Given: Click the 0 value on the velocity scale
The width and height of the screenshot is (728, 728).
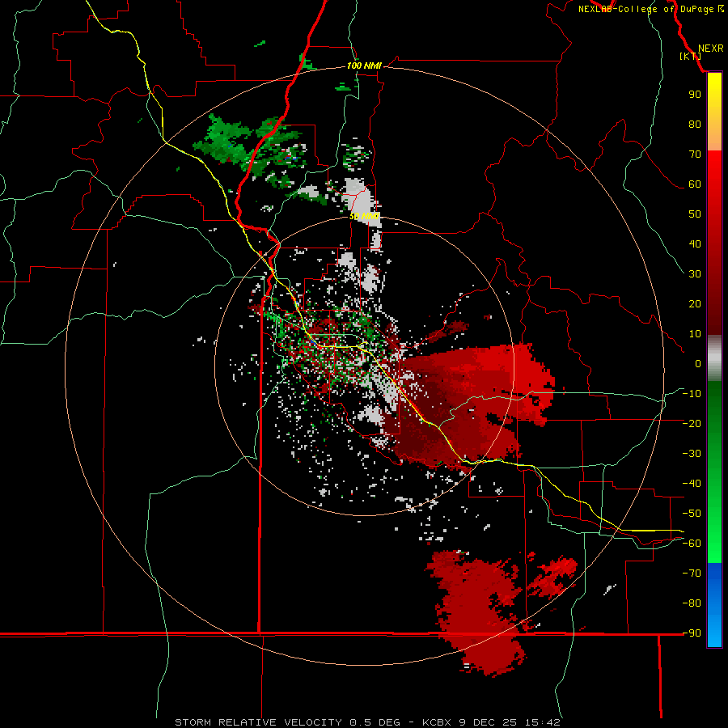Looking at the screenshot, I should tap(698, 363).
